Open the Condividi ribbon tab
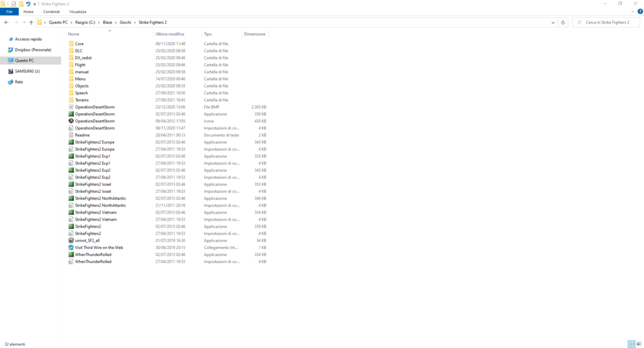 (x=52, y=12)
